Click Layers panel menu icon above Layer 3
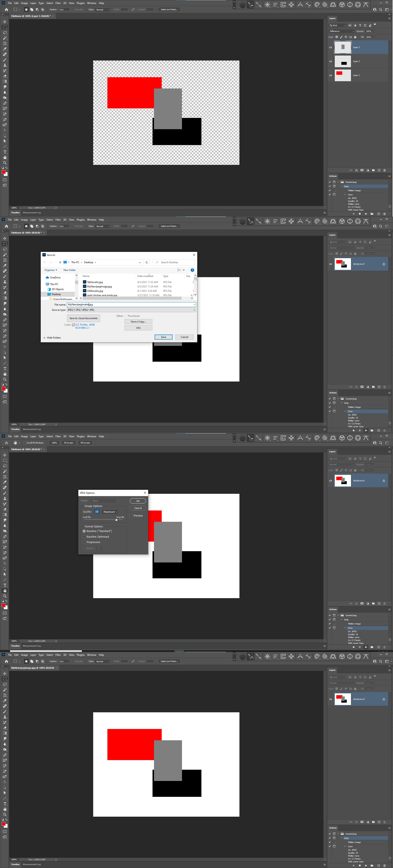 click(x=389, y=18)
